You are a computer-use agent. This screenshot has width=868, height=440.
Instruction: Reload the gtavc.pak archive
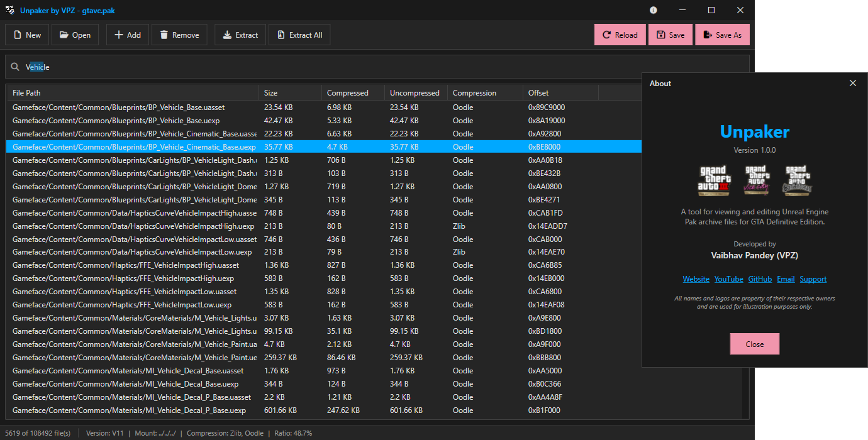click(620, 35)
